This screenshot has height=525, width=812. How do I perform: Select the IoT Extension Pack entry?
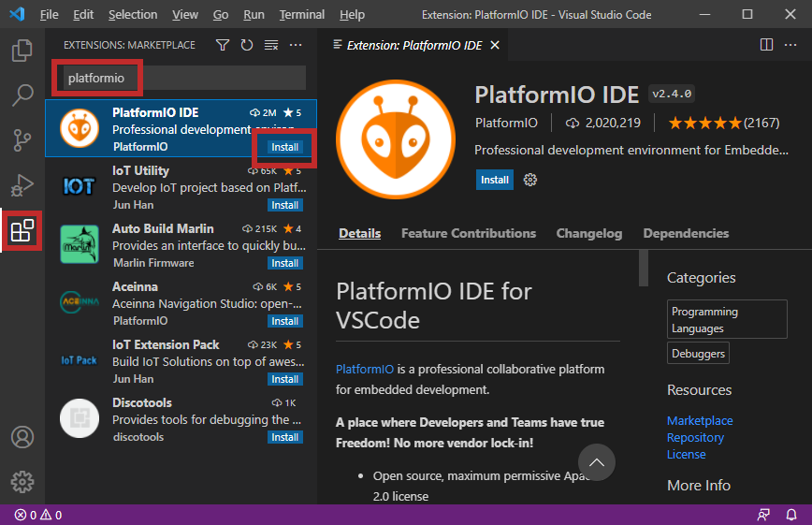[181, 362]
